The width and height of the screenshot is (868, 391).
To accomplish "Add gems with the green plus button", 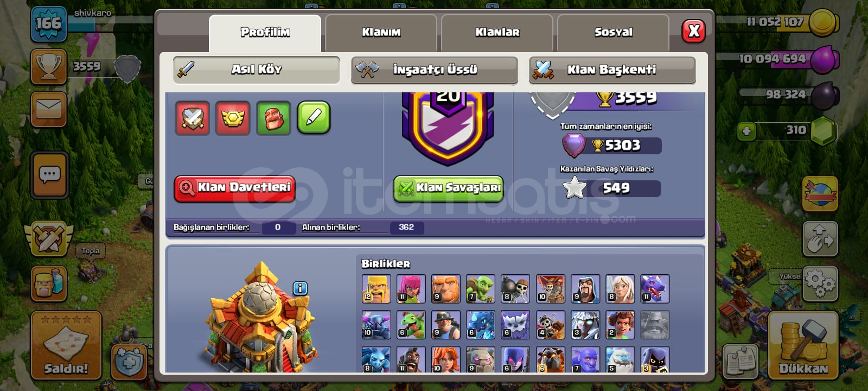I will tap(747, 131).
